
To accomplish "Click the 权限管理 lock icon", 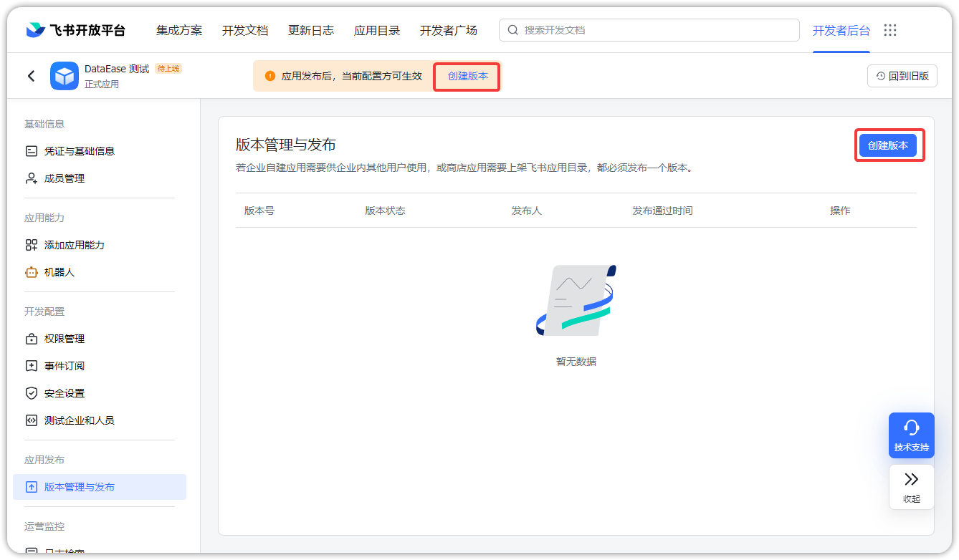I will pos(31,339).
